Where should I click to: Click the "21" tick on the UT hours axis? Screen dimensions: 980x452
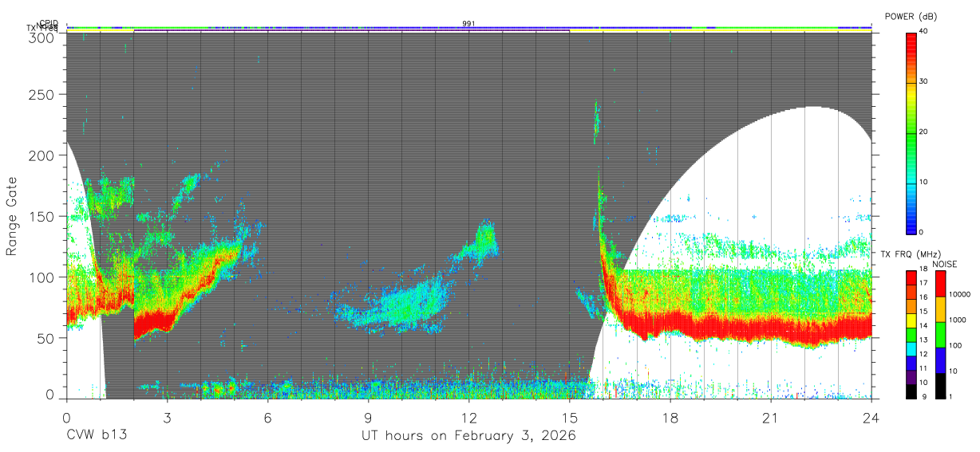[x=770, y=417]
